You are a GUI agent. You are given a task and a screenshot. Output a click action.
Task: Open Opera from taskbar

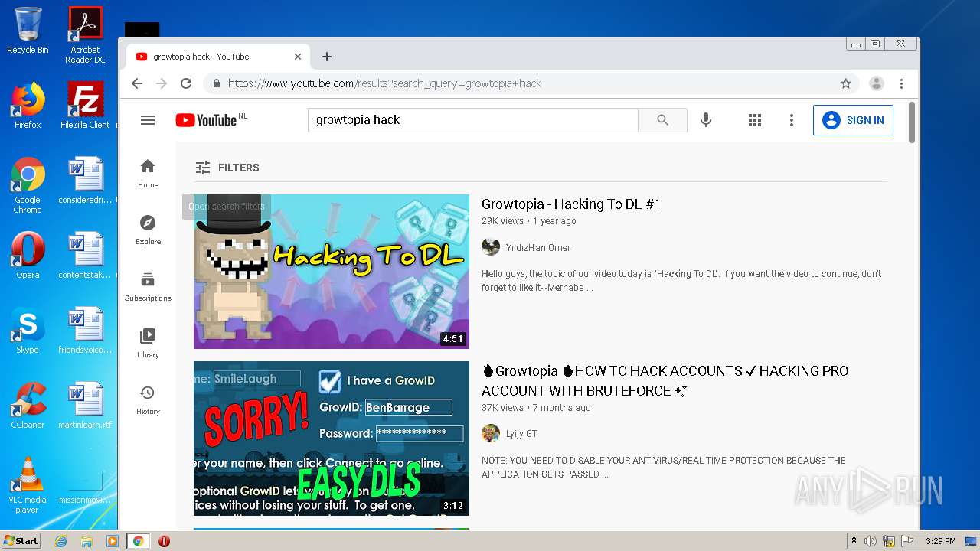pos(164,541)
